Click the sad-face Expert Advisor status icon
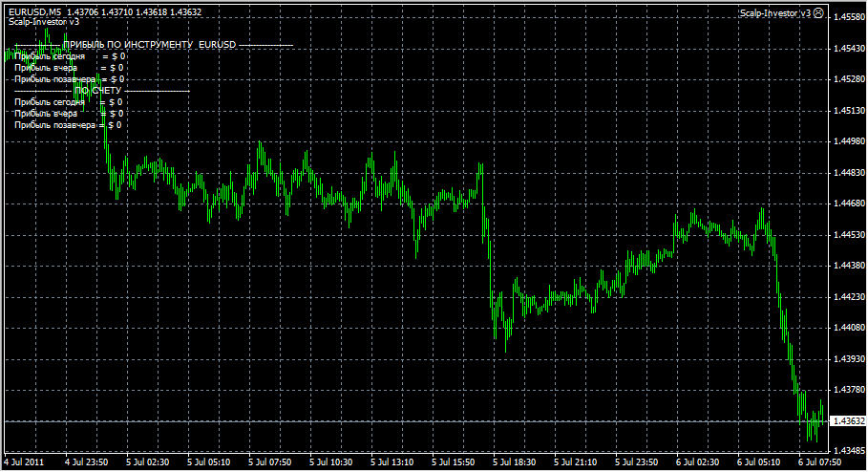 pos(818,13)
